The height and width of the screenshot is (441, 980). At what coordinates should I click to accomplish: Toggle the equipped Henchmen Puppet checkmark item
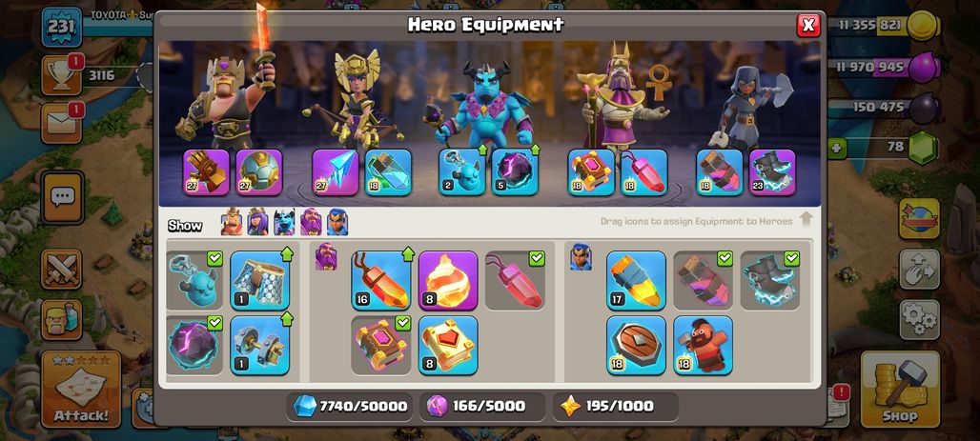click(x=194, y=280)
